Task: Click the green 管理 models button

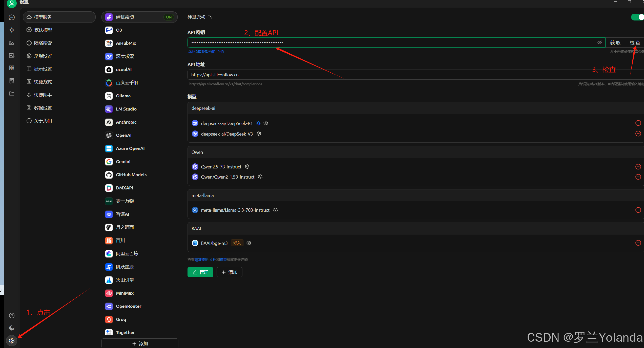Action: 200,272
